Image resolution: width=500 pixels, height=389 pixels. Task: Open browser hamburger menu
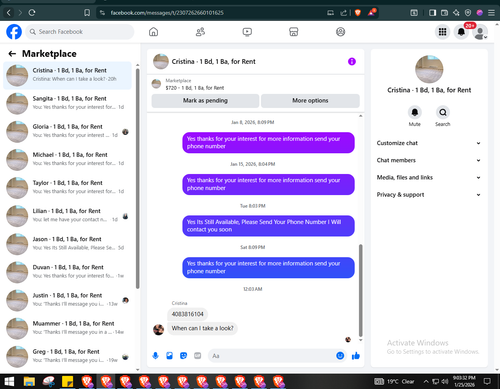point(491,13)
